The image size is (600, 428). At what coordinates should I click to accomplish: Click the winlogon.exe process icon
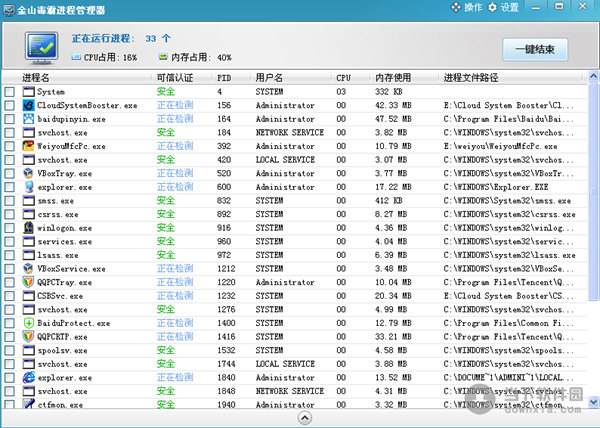[28, 228]
